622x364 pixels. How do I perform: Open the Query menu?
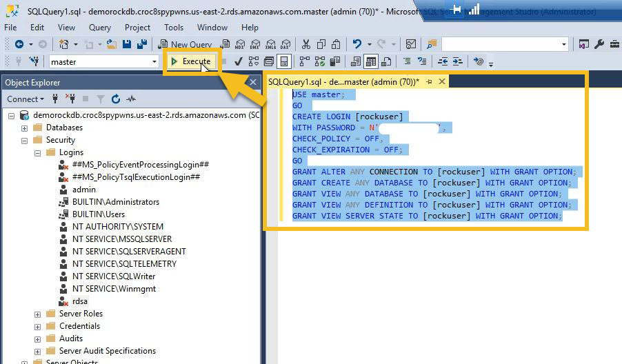(x=99, y=28)
